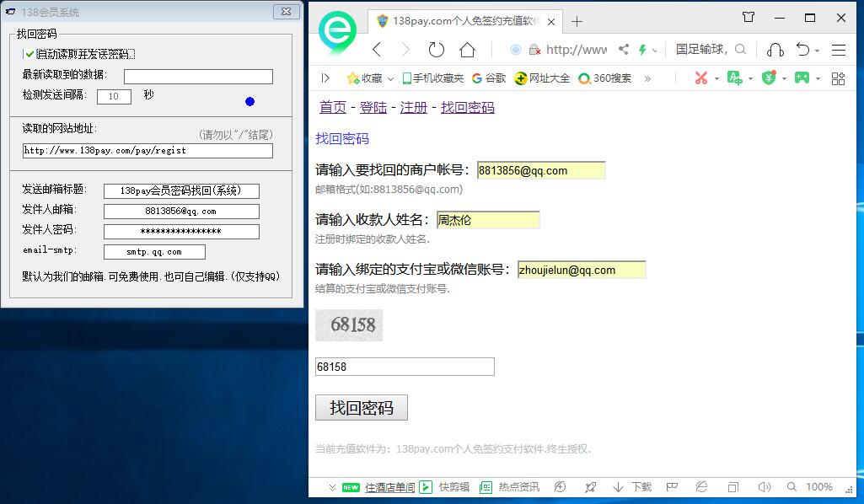Viewport: 864px width, 504px height.
Task: Click the insecure site lock icon
Action: point(534,50)
